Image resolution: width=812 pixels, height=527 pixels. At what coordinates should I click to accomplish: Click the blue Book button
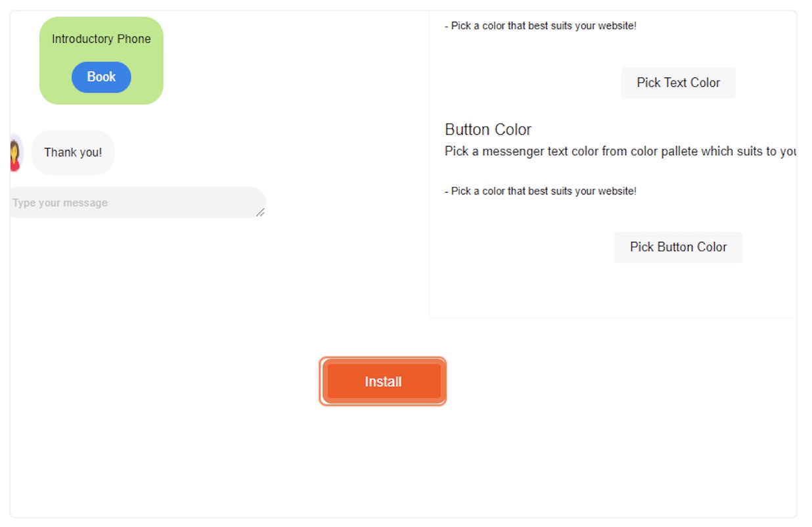pyautogui.click(x=101, y=77)
